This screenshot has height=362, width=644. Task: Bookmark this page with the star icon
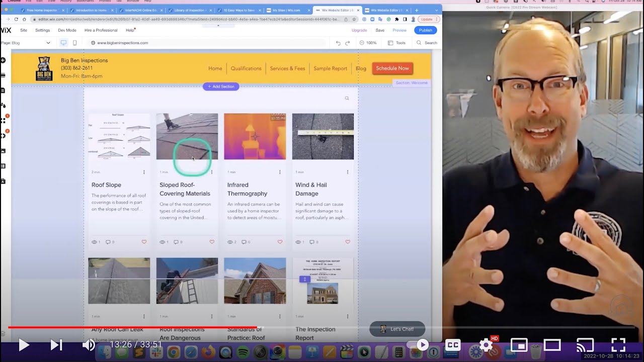tap(354, 19)
